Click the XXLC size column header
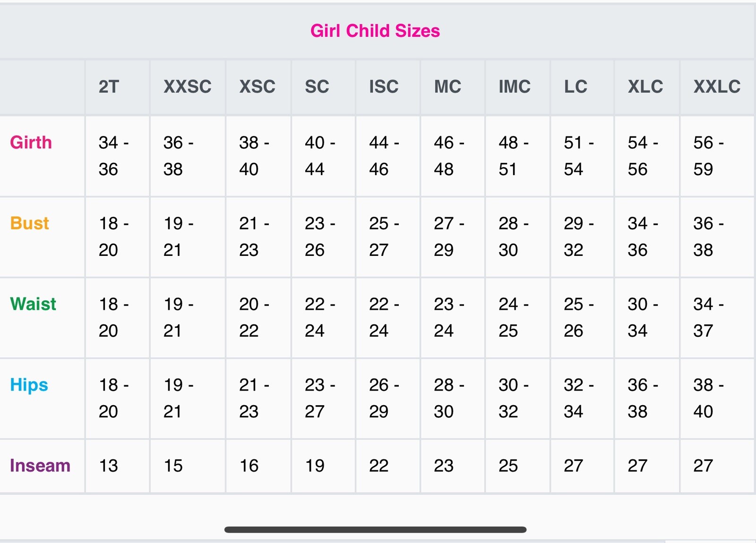 [x=717, y=87]
